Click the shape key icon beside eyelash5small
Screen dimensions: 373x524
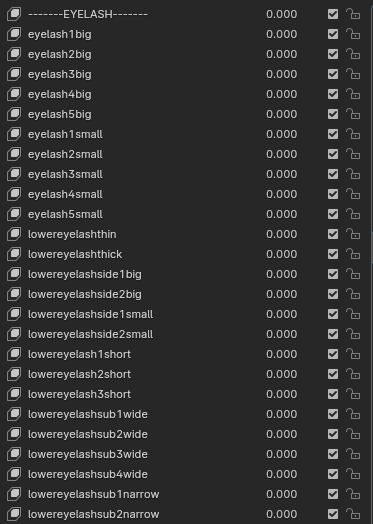point(14,214)
